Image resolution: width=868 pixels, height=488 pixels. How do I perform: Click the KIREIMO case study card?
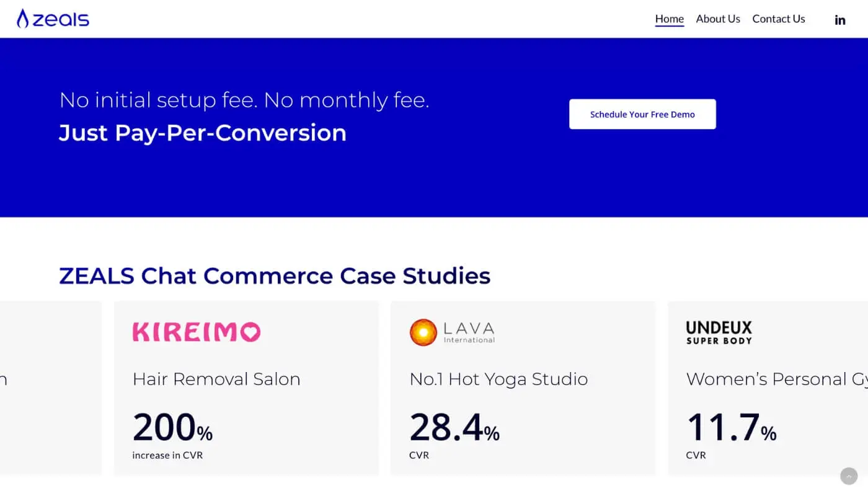tap(246, 388)
